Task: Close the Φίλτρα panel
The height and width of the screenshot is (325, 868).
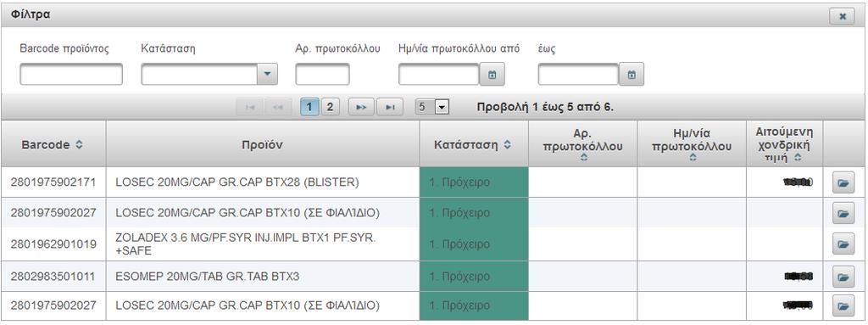Action: click(843, 16)
